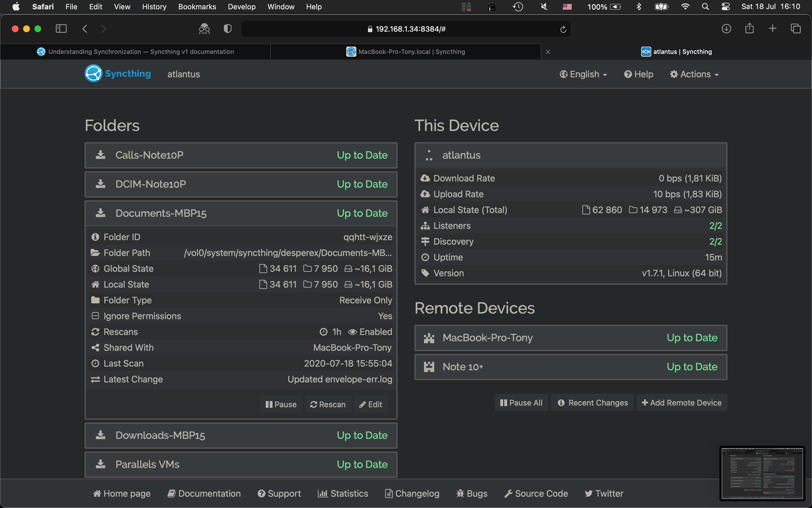812x508 pixels.
Task: Pause the Documents-MBP15 folder
Action: 281,404
